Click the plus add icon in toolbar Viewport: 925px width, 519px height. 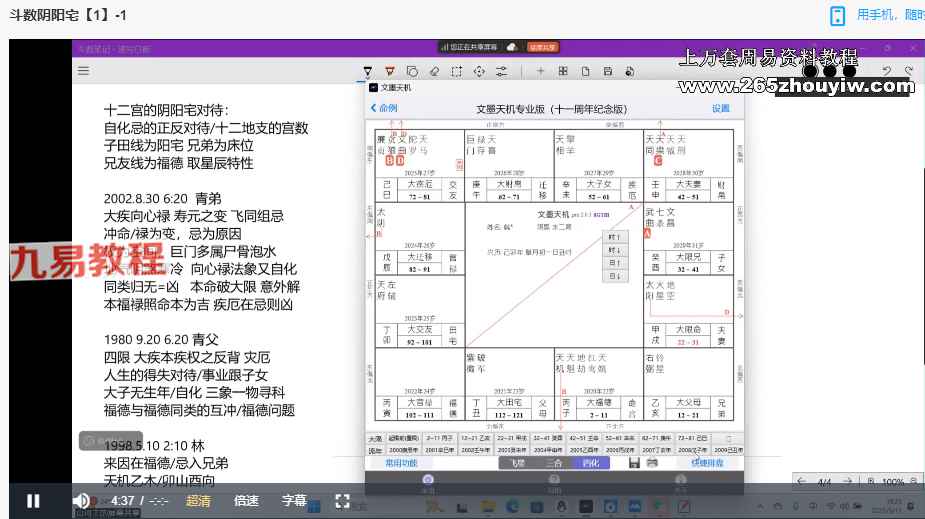[x=540, y=71]
